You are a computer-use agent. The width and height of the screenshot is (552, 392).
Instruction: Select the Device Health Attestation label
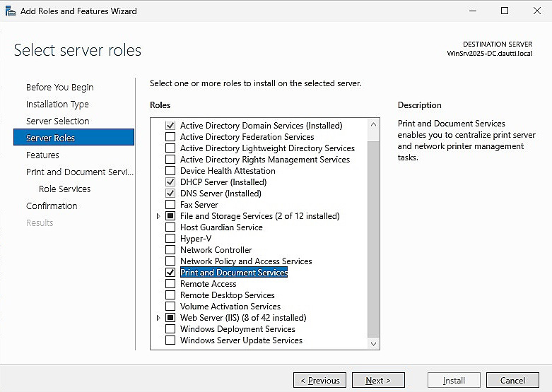pyautogui.click(x=228, y=171)
